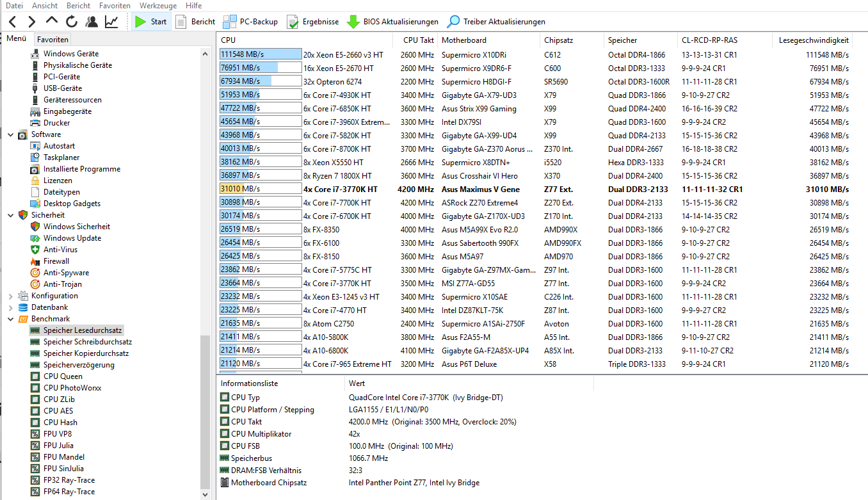Image resolution: width=868 pixels, height=500 pixels.
Task: Expand the Konfiguration tree node
Action: pyautogui.click(x=10, y=296)
